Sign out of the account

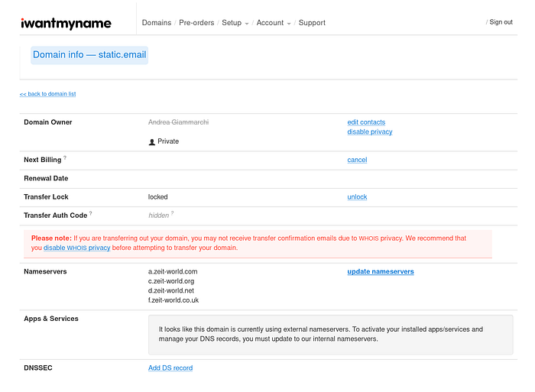(x=501, y=22)
